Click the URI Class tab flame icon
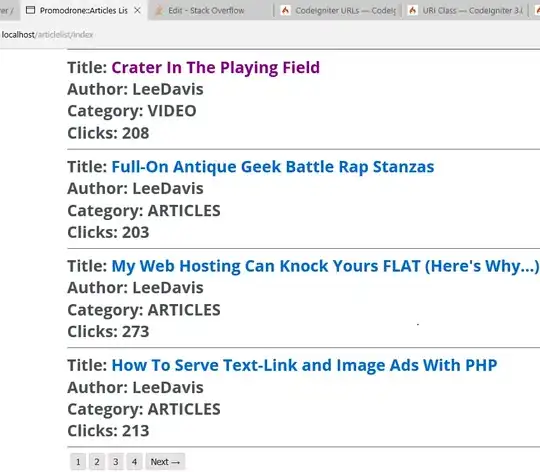This screenshot has width=540, height=472. 412,10
